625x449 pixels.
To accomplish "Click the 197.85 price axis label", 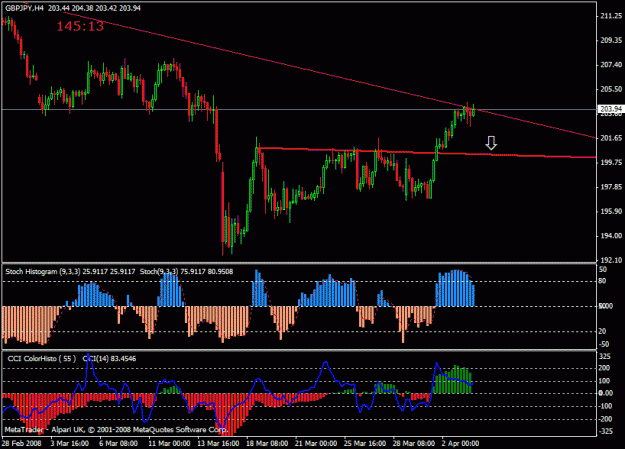I will click(x=611, y=187).
